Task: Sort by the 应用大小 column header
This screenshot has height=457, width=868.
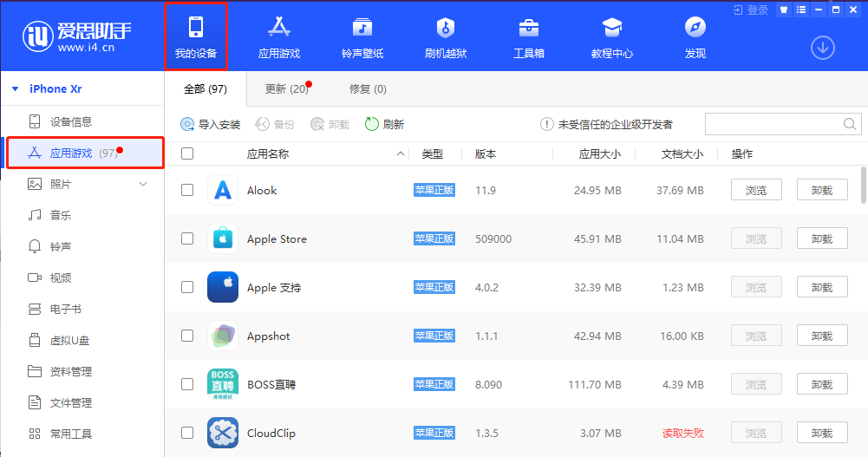Action: coord(599,153)
